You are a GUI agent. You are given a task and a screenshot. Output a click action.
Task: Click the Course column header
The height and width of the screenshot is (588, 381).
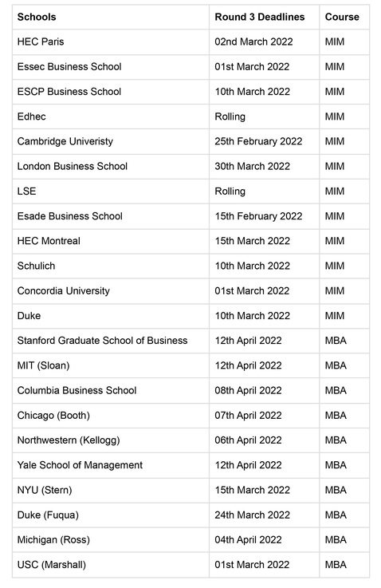[342, 17]
